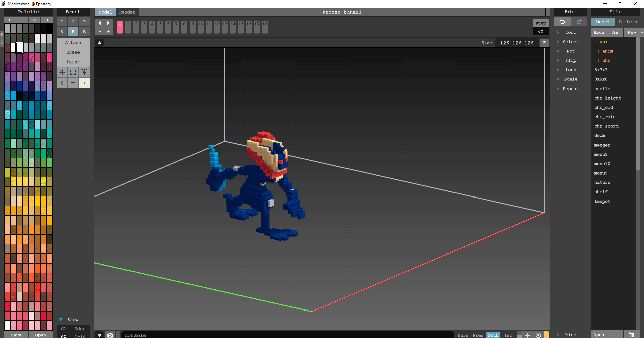
Task: Select animation frame 5 on timeline
Action: click(160, 27)
